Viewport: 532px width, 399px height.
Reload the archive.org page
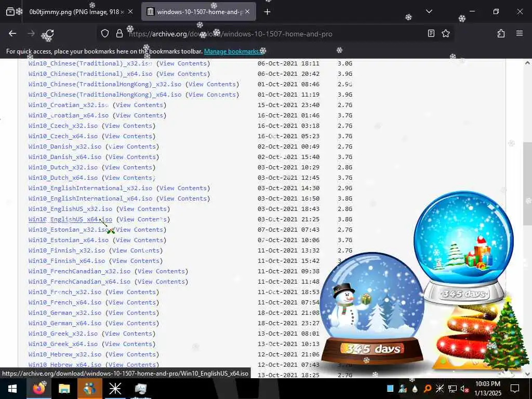(49, 33)
